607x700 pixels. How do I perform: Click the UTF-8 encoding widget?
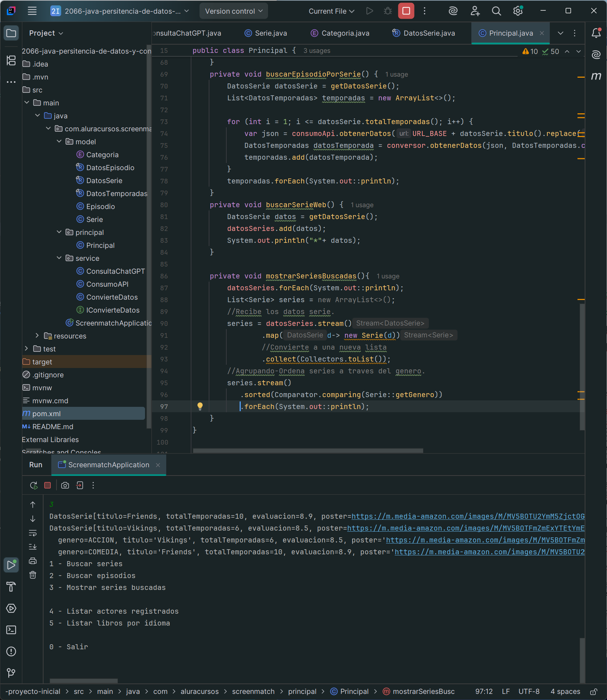coord(529,691)
